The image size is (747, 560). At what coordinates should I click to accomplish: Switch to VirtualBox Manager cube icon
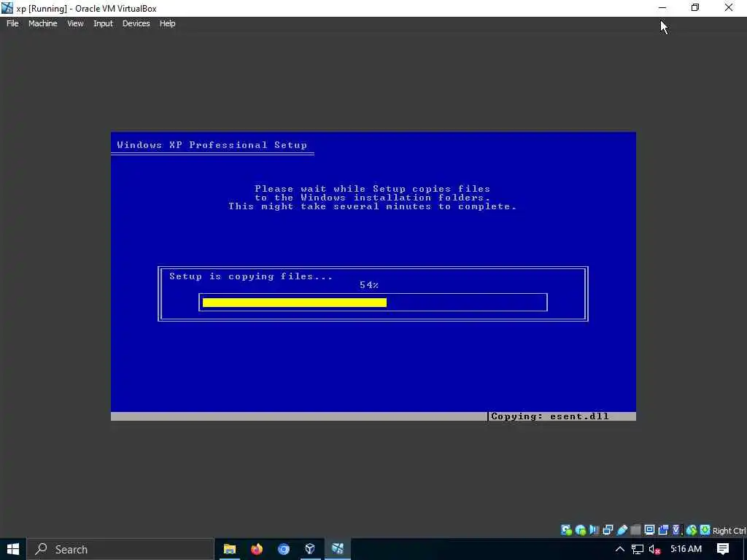coord(310,549)
